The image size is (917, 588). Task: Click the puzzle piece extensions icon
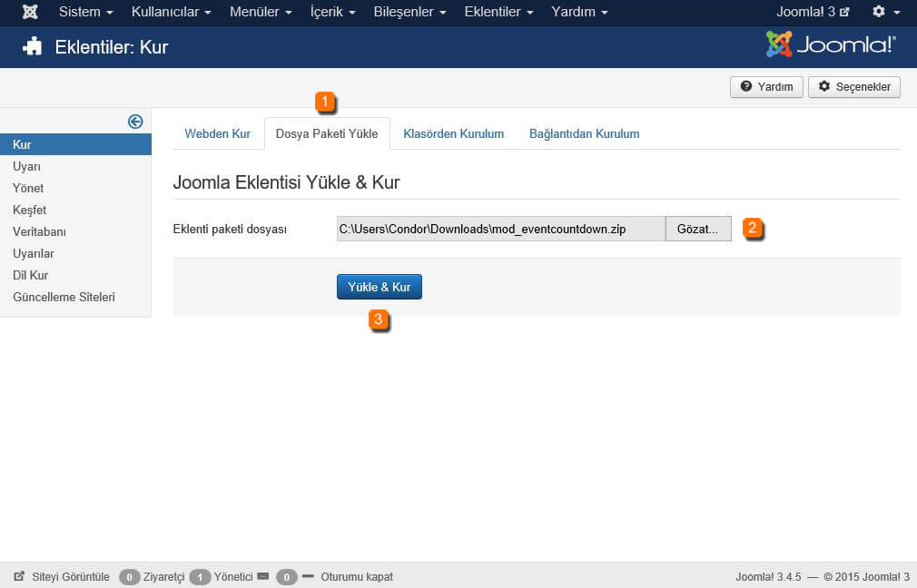(x=33, y=46)
